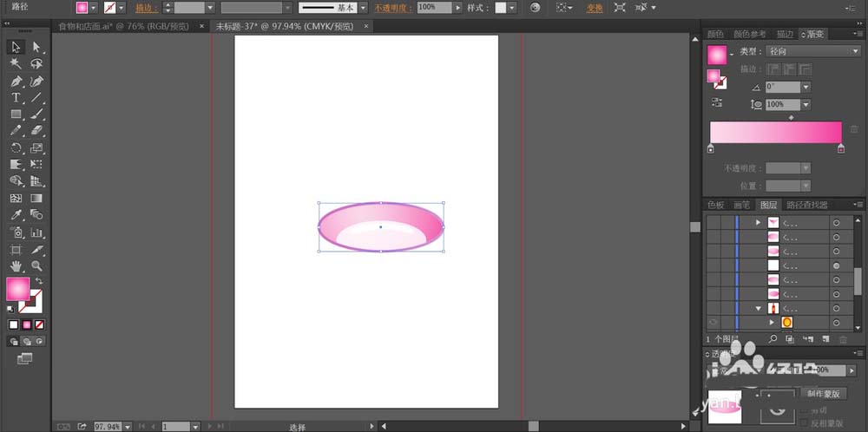The image size is (868, 432).
Task: Open the 基本 brush definition dropdown
Action: (x=363, y=8)
